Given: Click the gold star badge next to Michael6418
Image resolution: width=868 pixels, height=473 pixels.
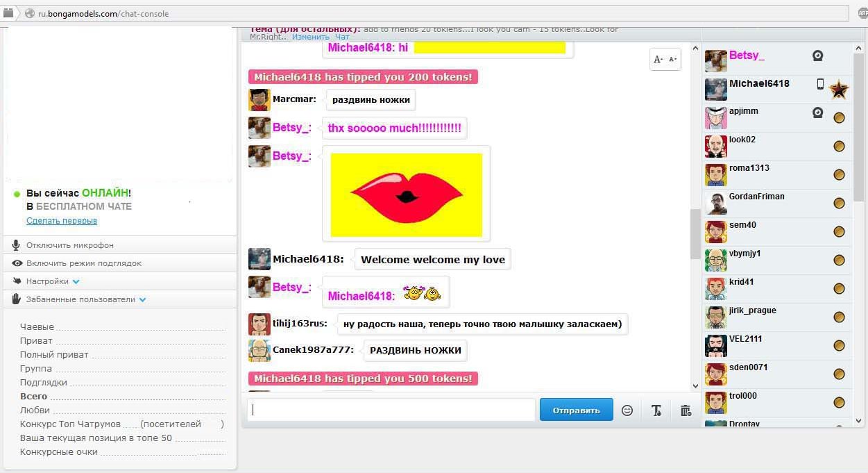Looking at the screenshot, I should click(x=838, y=89).
